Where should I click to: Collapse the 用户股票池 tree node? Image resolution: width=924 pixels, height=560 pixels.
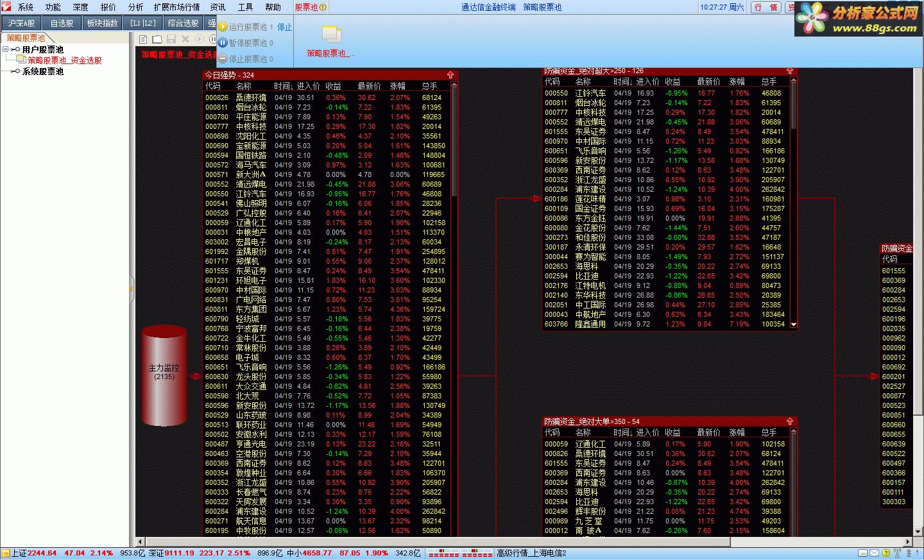[x=5, y=49]
